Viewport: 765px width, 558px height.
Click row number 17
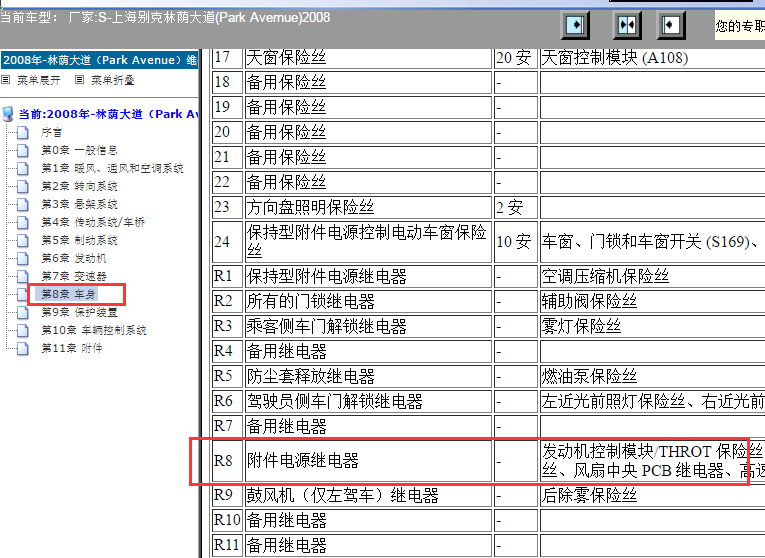tap(227, 58)
